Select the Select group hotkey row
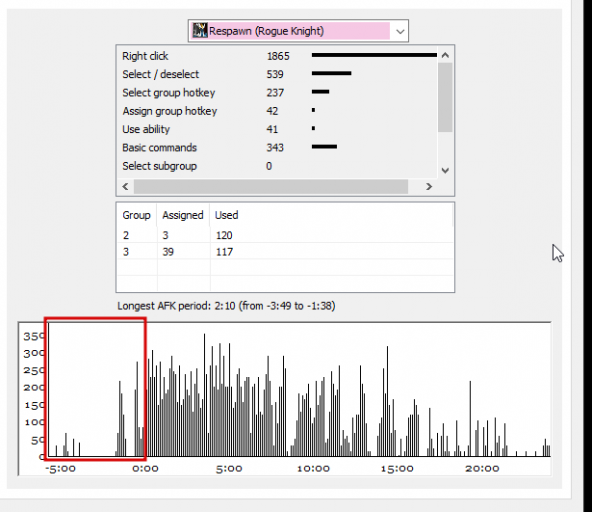This screenshot has height=512, width=592. point(278,93)
